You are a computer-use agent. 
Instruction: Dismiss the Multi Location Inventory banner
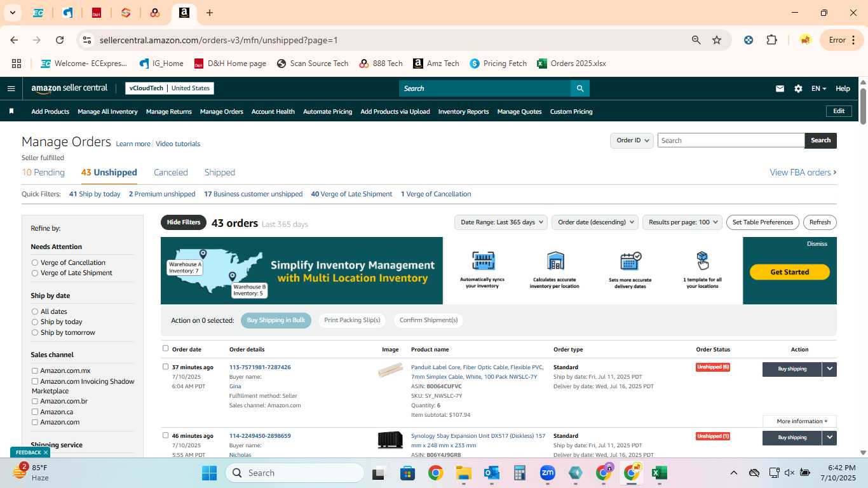[817, 244]
